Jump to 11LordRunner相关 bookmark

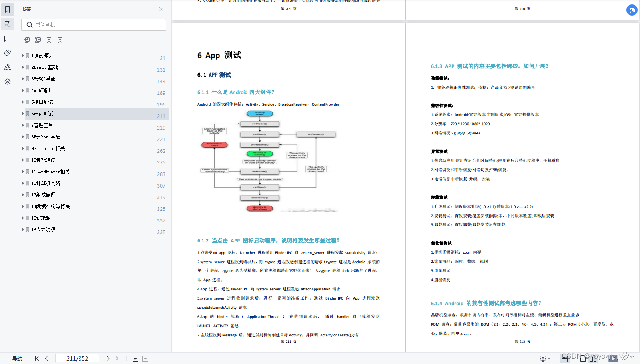click(50, 172)
